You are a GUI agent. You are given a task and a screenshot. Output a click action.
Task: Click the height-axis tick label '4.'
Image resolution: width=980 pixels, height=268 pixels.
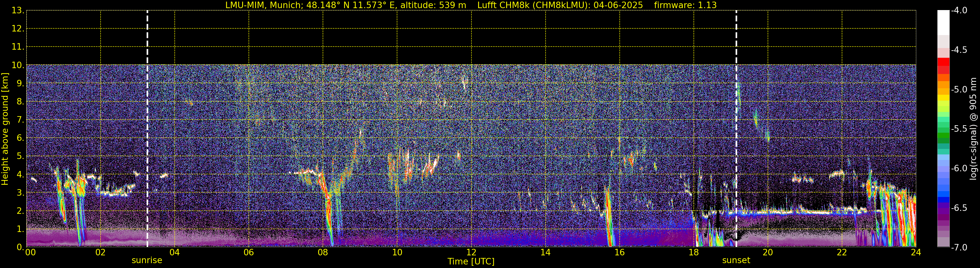20,174
